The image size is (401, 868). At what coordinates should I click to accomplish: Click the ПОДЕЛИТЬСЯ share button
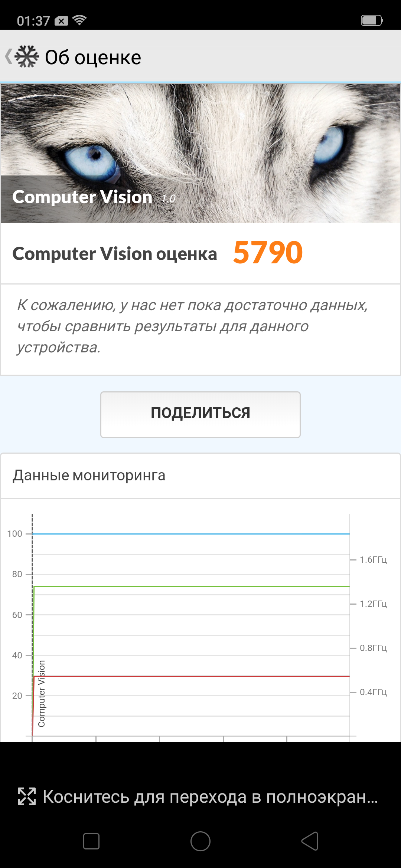pos(200,414)
